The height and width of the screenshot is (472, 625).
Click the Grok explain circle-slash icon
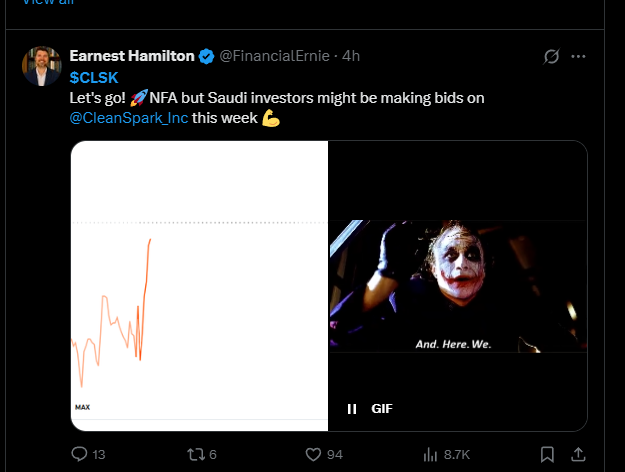tap(552, 56)
